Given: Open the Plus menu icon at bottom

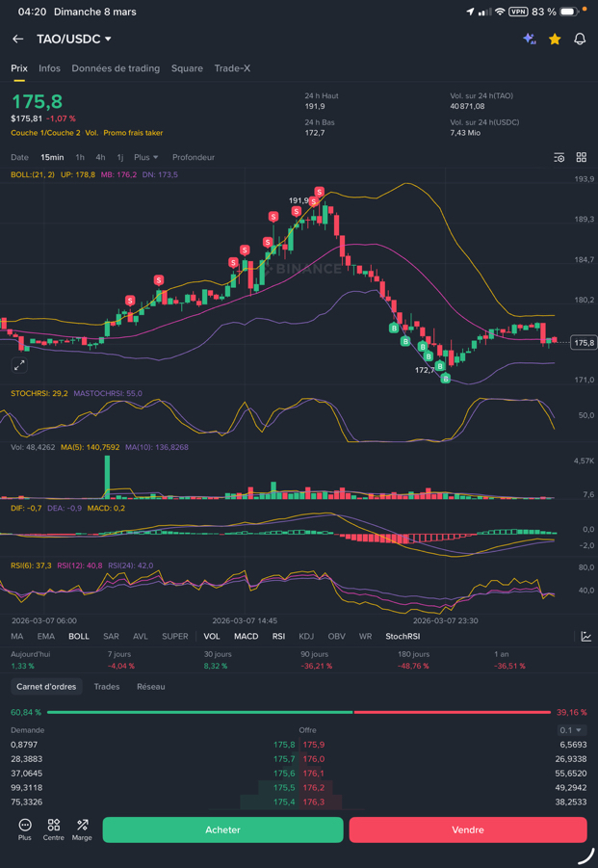Looking at the screenshot, I should 25,829.
